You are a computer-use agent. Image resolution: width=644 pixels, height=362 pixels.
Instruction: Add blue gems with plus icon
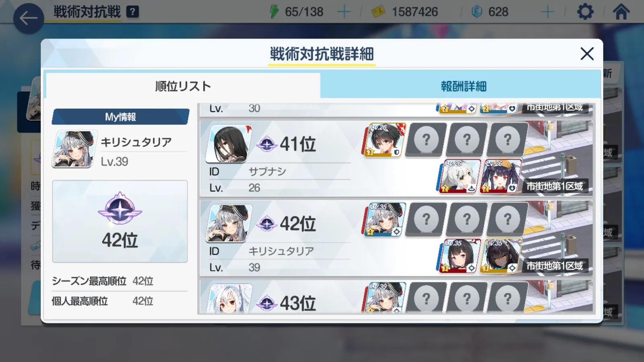548,12
